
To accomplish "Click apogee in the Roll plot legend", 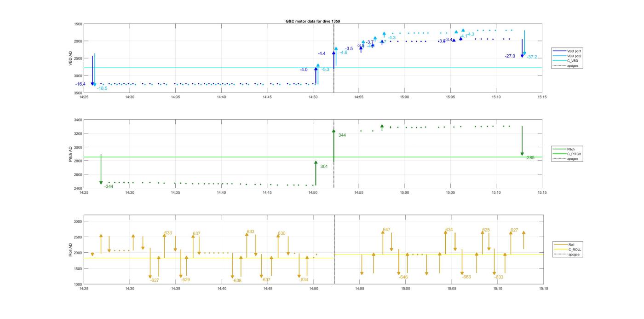I will tap(574, 254).
